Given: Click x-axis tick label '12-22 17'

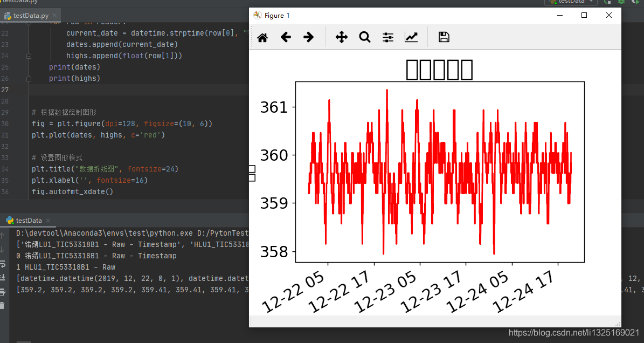Looking at the screenshot, I should (340, 291).
